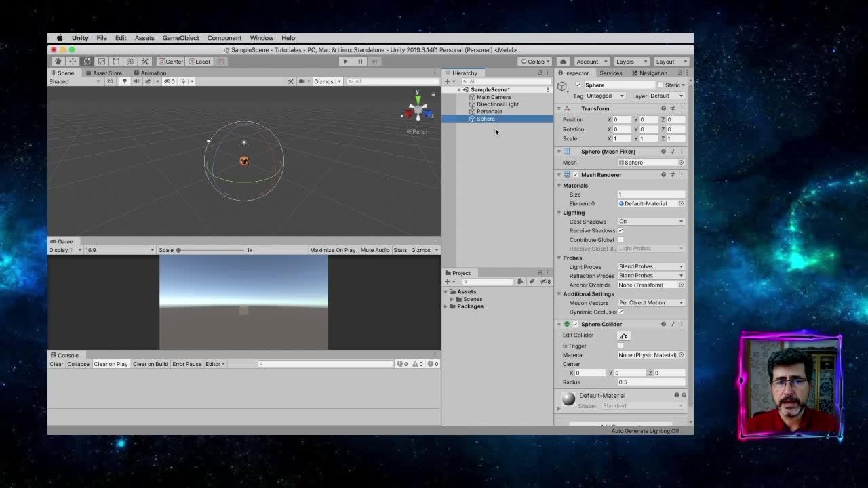
Task: Click the plus icon in the Hierarchy panel
Action: 447,81
